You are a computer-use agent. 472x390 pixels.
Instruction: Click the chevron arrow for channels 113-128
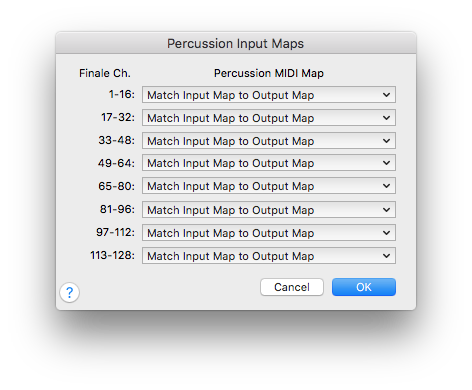[386, 256]
